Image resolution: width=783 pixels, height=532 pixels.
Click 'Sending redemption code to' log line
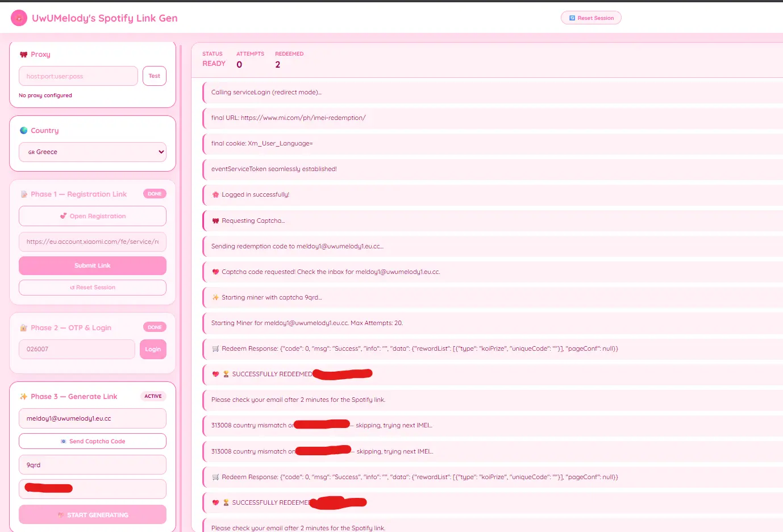[493, 246]
